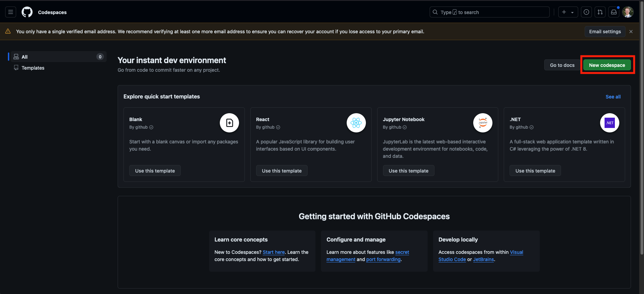Open the user profile avatar menu
Image resolution: width=644 pixels, height=294 pixels.
(x=628, y=12)
